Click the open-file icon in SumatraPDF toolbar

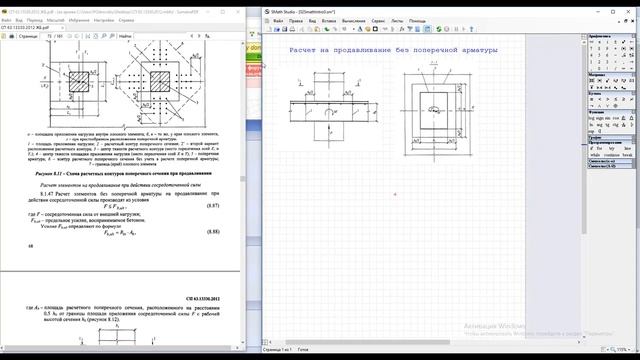coord(3,36)
